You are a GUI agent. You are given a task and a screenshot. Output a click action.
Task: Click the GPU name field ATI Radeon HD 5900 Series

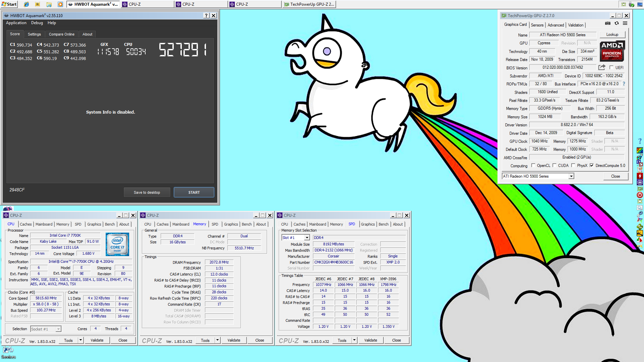point(562,35)
